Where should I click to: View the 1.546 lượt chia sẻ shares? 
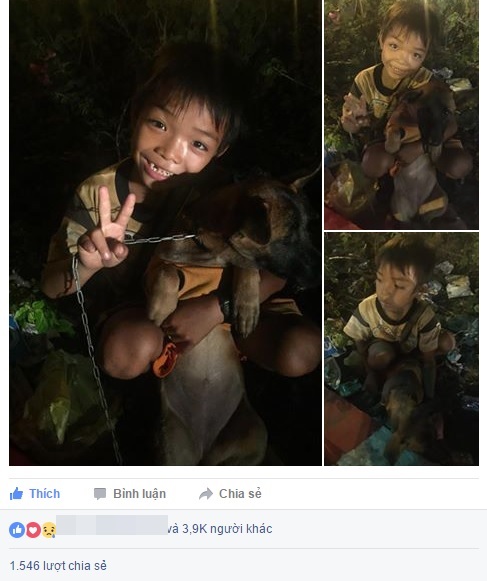tap(58, 566)
